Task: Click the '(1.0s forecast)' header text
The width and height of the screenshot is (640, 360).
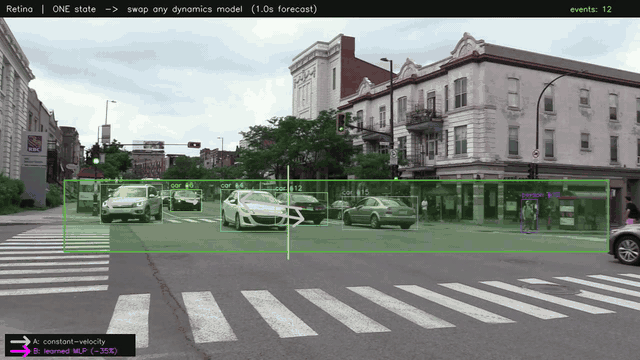Action: coord(284,9)
